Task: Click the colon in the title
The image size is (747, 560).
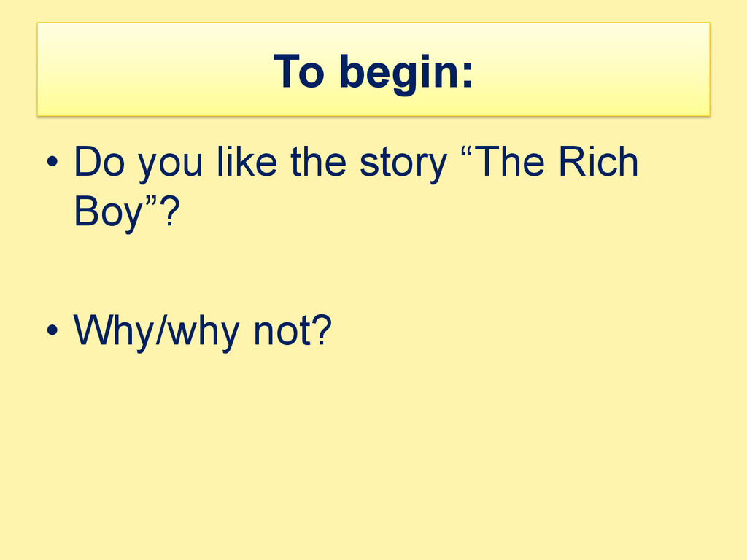Action: tap(467, 75)
